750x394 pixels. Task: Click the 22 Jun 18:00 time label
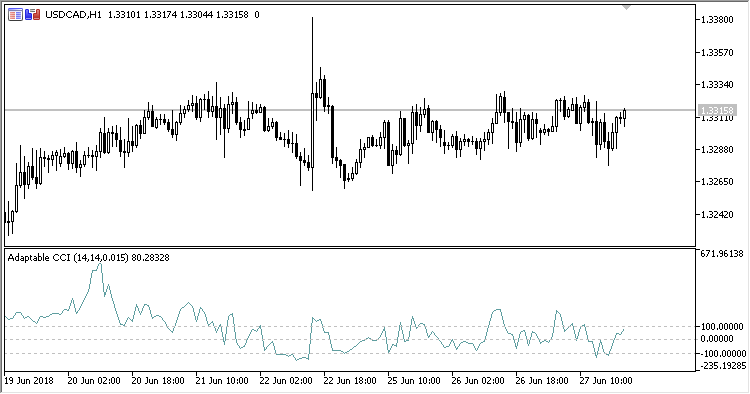pos(350,381)
